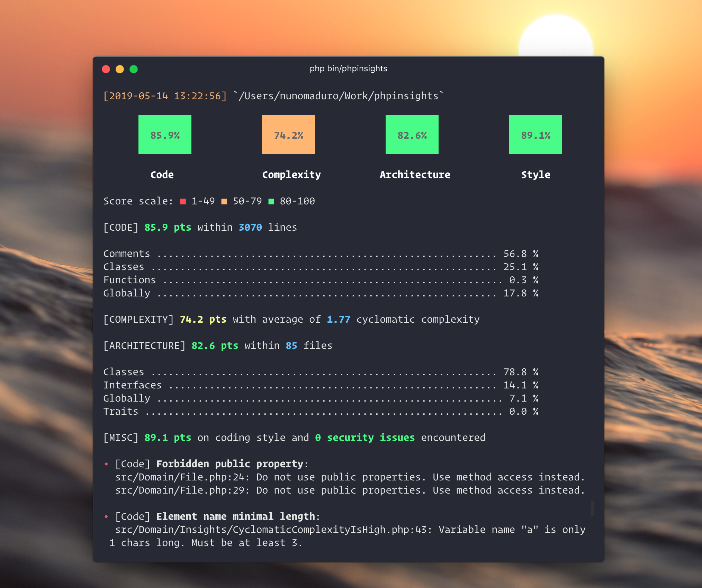Click the src/Domain/File.php:29 issue line
The height and width of the screenshot is (588, 702).
350,490
